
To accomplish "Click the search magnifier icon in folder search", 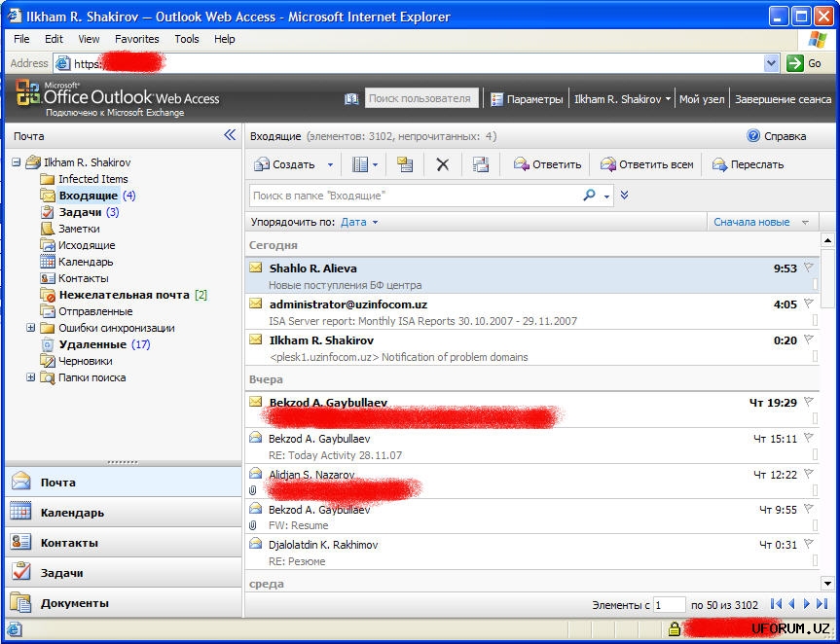I will tap(589, 195).
